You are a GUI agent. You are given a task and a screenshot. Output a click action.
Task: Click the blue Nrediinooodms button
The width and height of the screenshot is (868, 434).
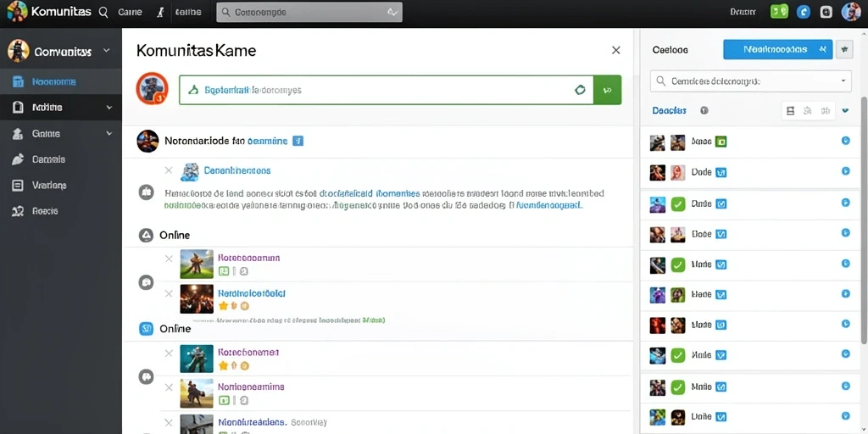pyautogui.click(x=778, y=49)
